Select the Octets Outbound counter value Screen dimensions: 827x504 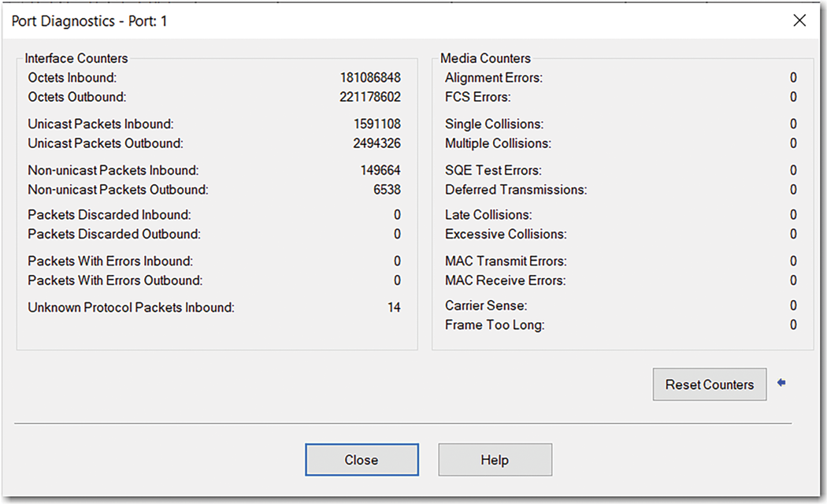click(372, 97)
